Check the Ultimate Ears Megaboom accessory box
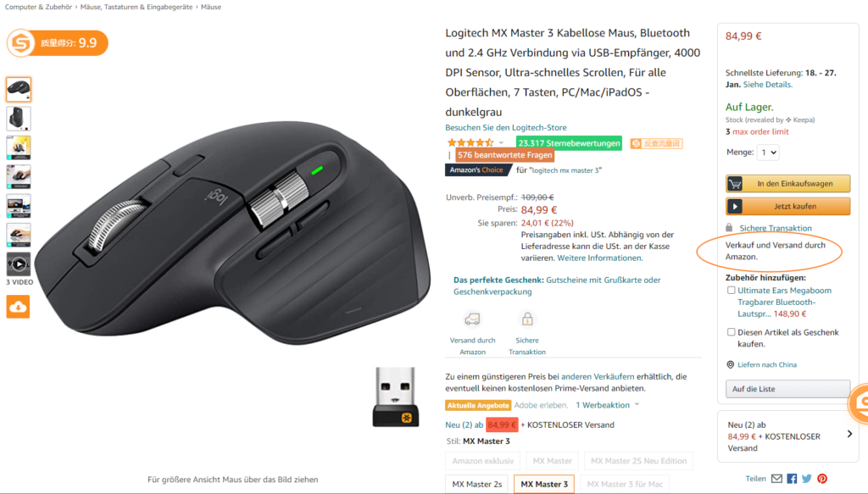 [x=731, y=291]
